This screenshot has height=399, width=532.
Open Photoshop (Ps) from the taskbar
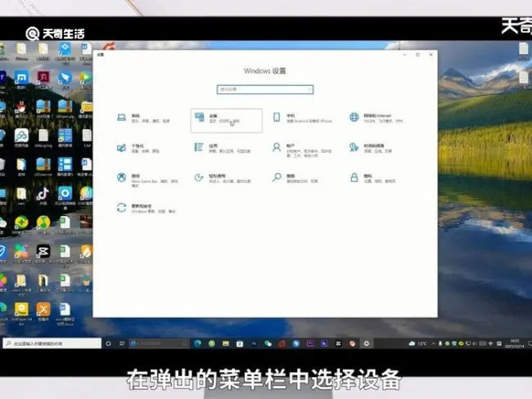click(x=254, y=343)
